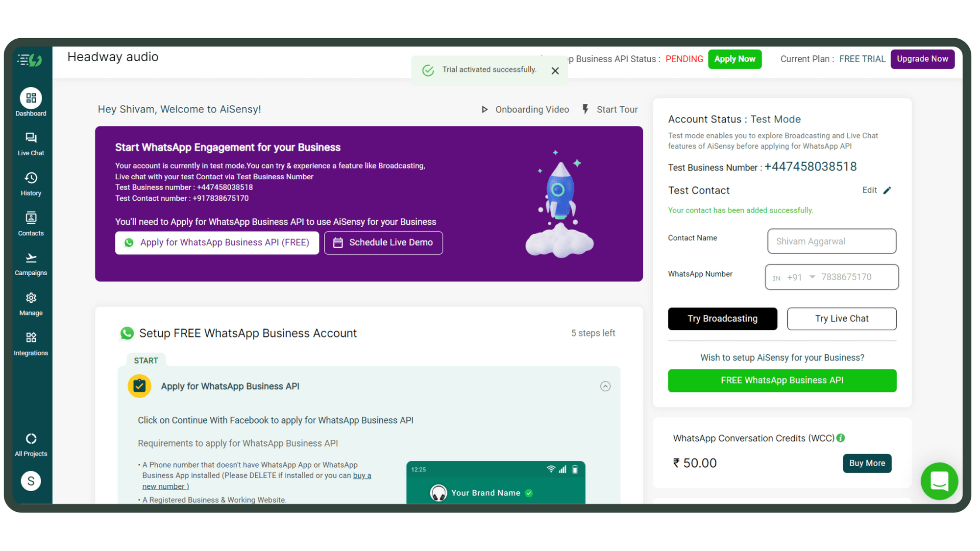Image resolution: width=980 pixels, height=551 pixels.
Task: Open Manage settings
Action: [31, 304]
